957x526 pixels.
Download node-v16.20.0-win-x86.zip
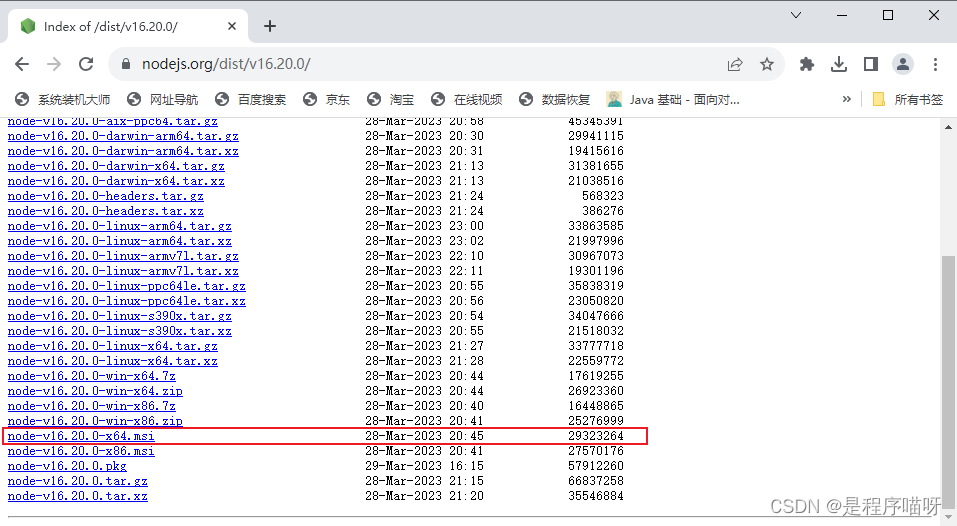coord(95,421)
